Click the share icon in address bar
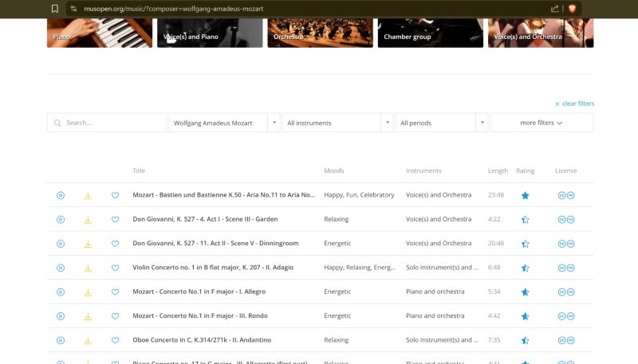 pyautogui.click(x=554, y=9)
